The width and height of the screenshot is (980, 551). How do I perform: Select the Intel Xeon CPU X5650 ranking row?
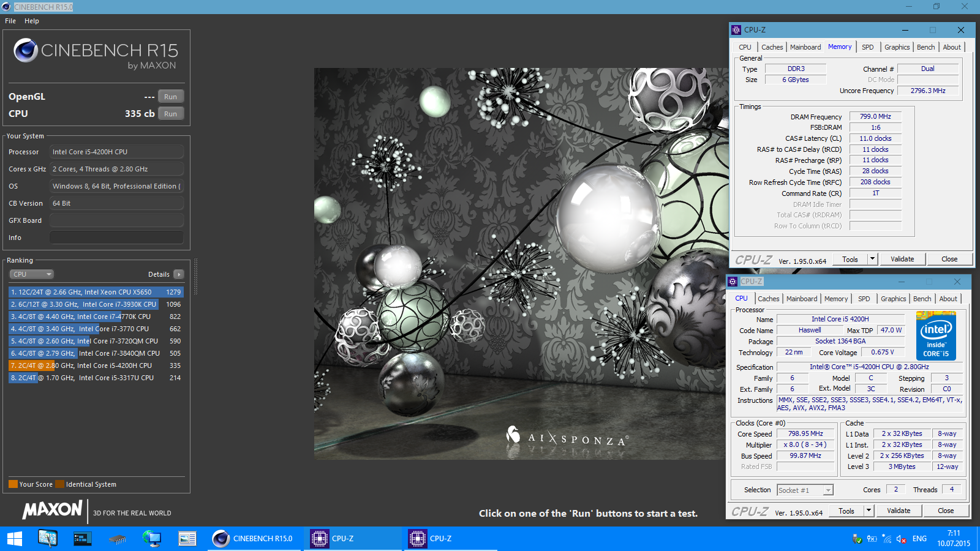[96, 292]
